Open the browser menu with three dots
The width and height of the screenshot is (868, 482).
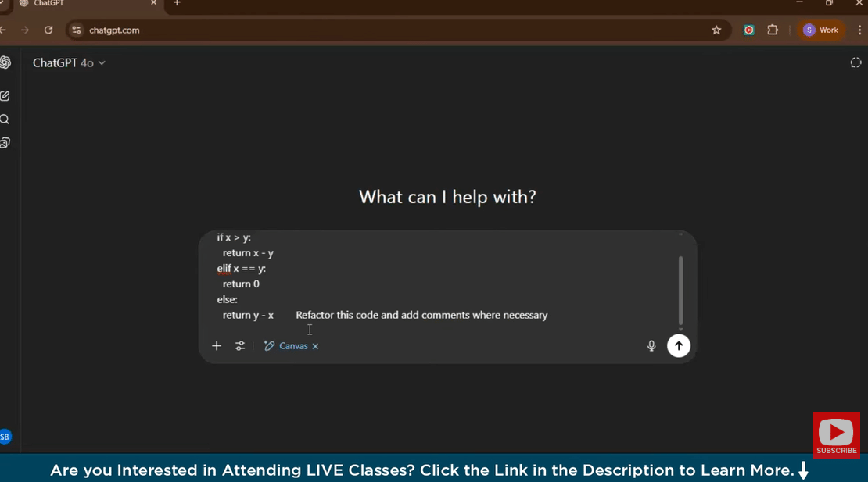(858, 30)
